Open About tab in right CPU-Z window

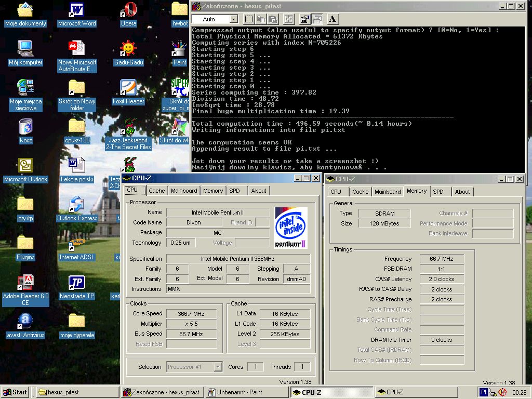tap(462, 192)
